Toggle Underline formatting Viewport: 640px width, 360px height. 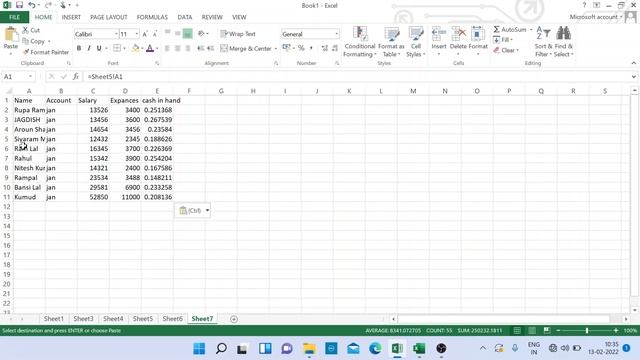(99, 48)
